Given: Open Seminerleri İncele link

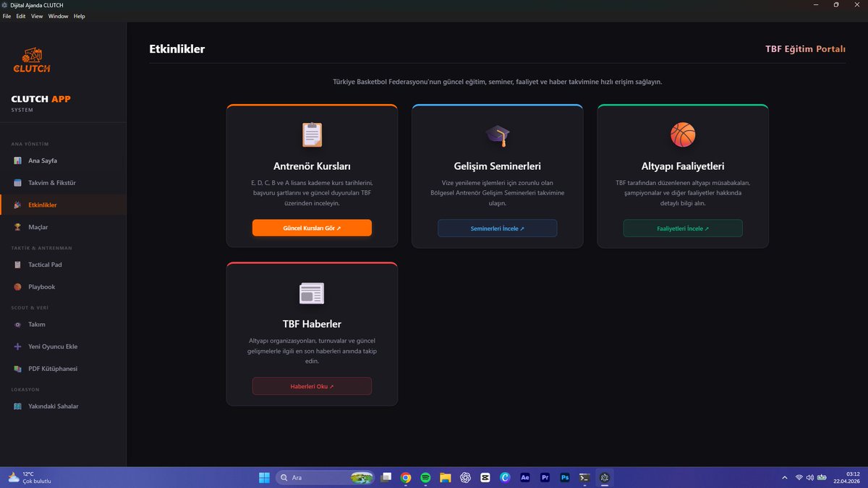Looking at the screenshot, I should (497, 227).
